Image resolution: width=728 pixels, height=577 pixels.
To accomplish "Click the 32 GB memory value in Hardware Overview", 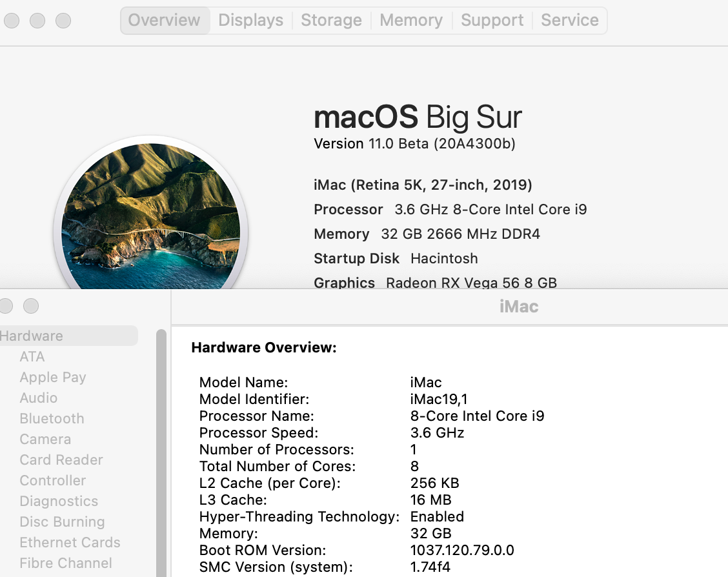I will point(431,533).
